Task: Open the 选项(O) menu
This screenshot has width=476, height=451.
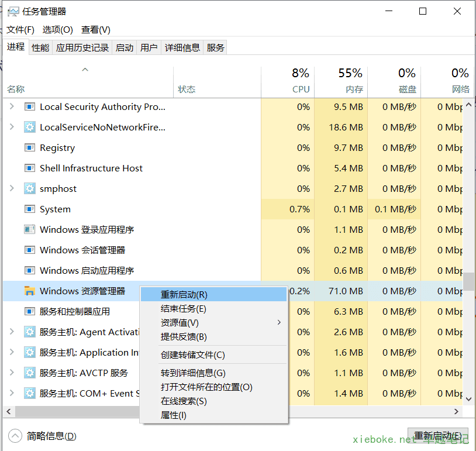Action: pos(57,30)
